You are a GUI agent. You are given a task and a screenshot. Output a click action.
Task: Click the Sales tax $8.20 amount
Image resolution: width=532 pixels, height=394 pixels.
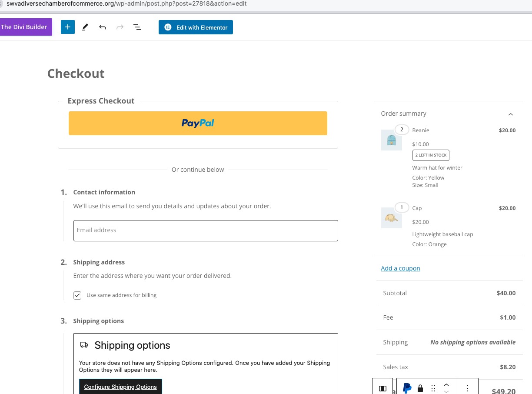508,367
